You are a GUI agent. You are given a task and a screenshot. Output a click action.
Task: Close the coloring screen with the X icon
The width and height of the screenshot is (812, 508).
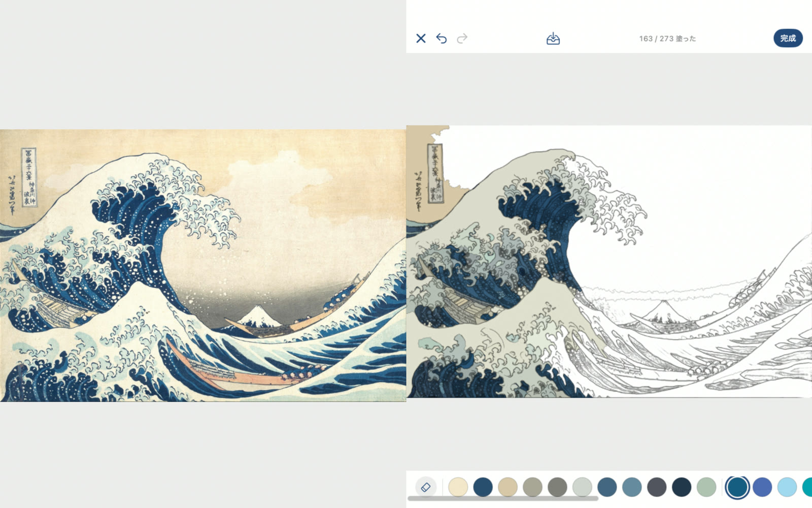click(421, 39)
